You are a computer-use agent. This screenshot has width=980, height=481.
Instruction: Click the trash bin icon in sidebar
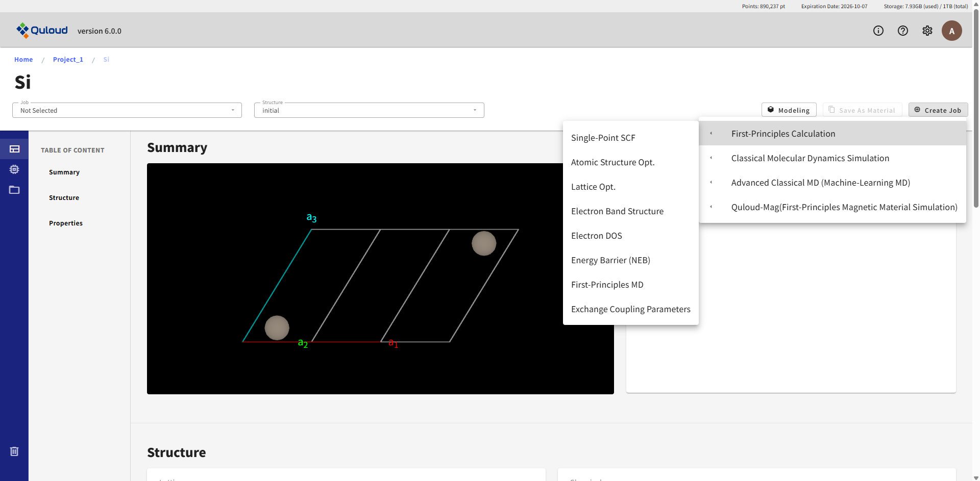[14, 451]
